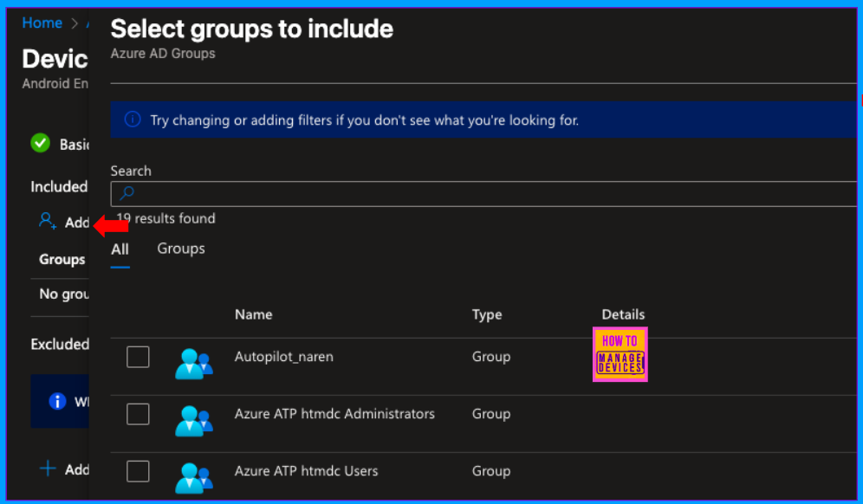Viewport: 863px width, 504px height.
Task: Click the blue info icon under Excluded groups
Action: point(57,401)
